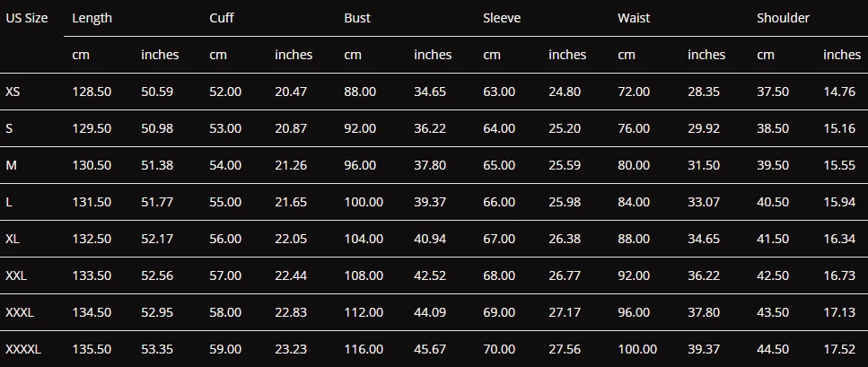Select the Bust column header
Image resolution: width=868 pixels, height=367 pixels.
357,18
